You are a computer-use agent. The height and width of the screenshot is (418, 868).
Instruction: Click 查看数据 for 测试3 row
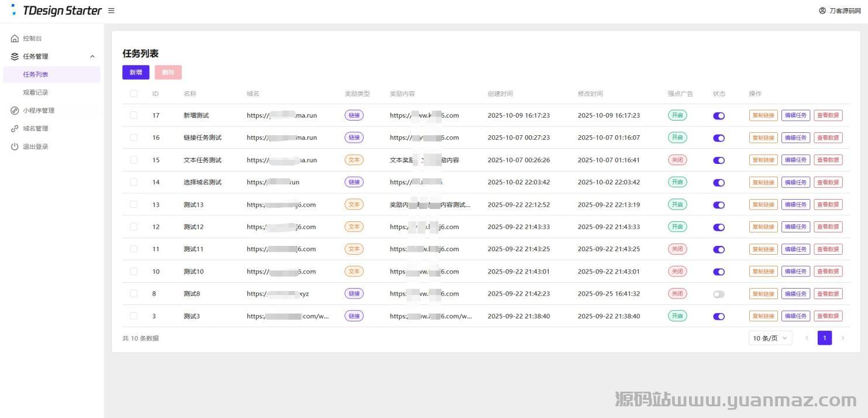pos(828,316)
